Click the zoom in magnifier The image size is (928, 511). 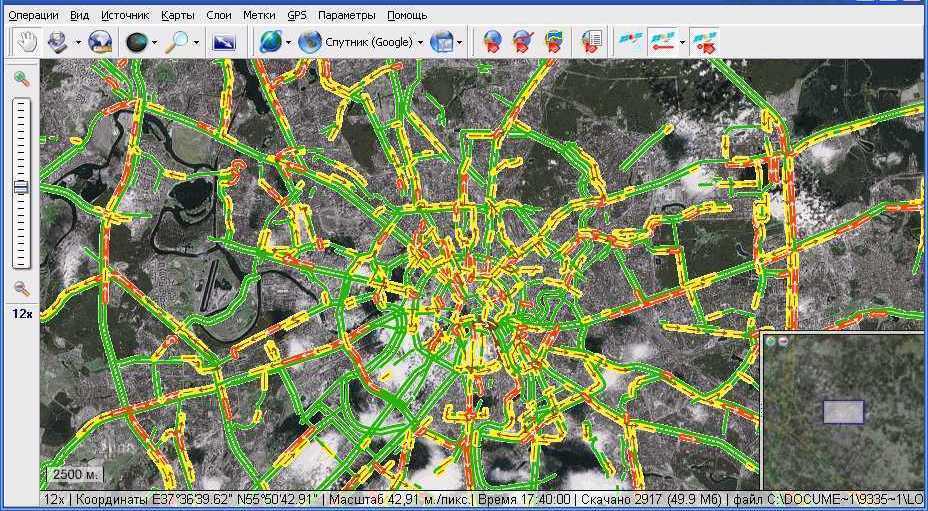[x=21, y=78]
